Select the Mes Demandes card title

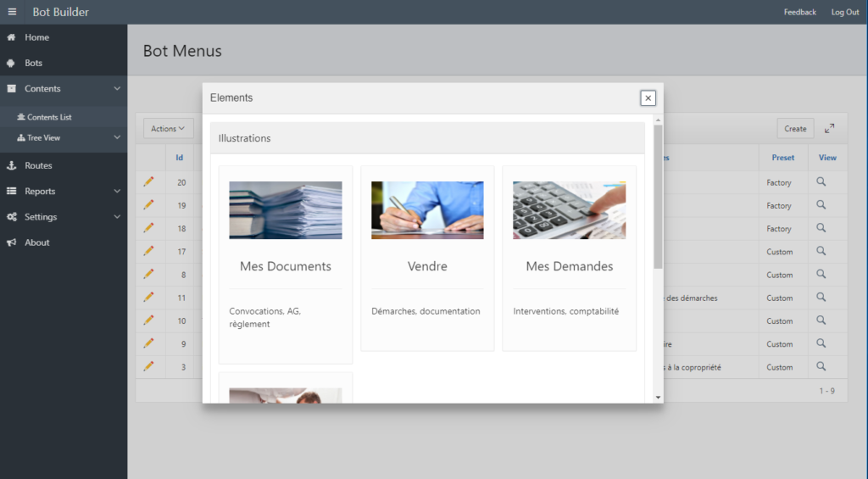[x=569, y=266]
